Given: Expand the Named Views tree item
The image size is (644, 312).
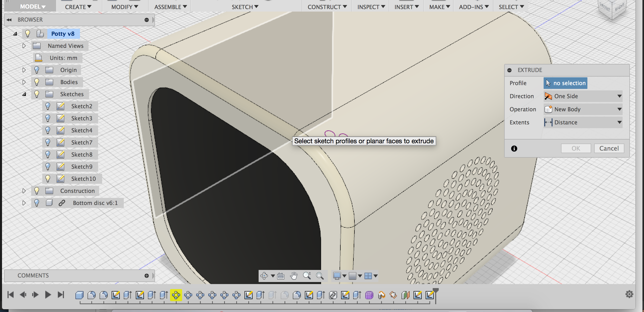Looking at the screenshot, I should [24, 46].
